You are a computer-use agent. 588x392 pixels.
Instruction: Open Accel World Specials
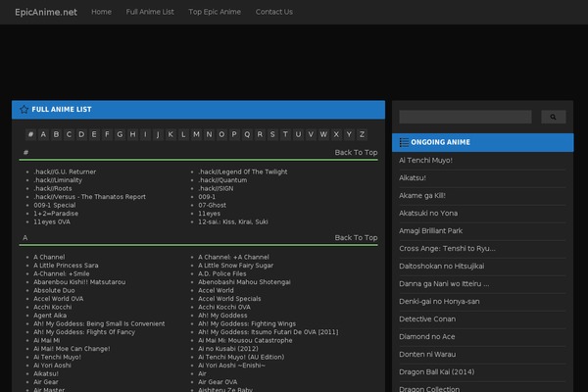pos(229,299)
